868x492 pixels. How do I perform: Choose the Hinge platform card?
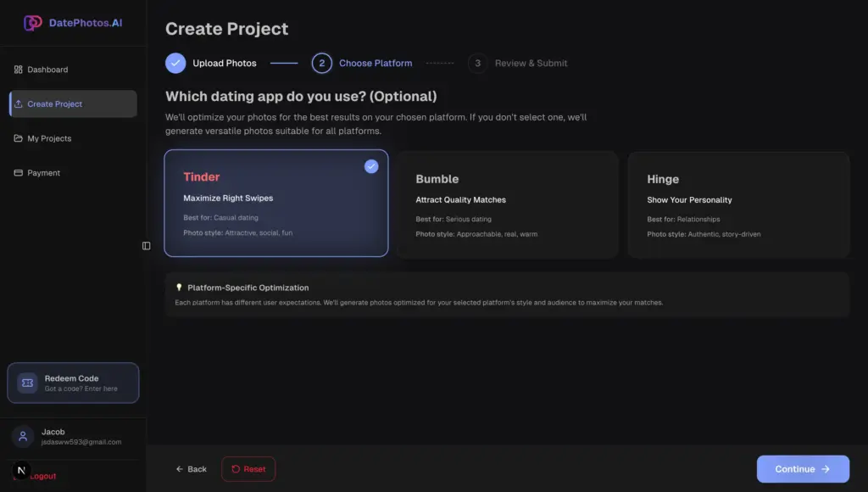[738, 204]
